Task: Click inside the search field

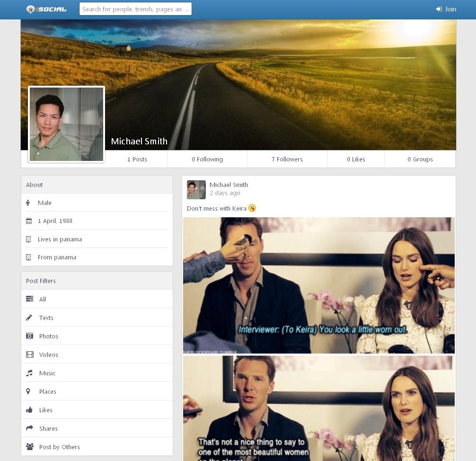Action: pos(135,9)
